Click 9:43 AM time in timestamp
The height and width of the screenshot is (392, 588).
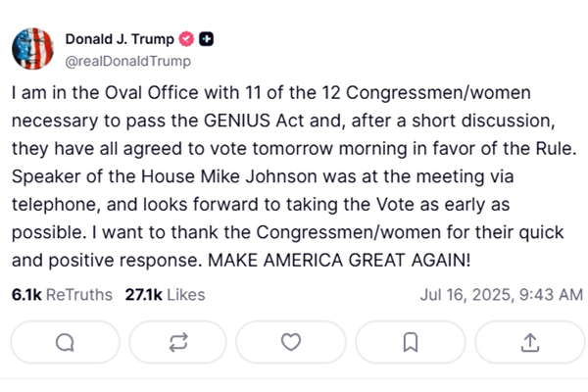[551, 295]
